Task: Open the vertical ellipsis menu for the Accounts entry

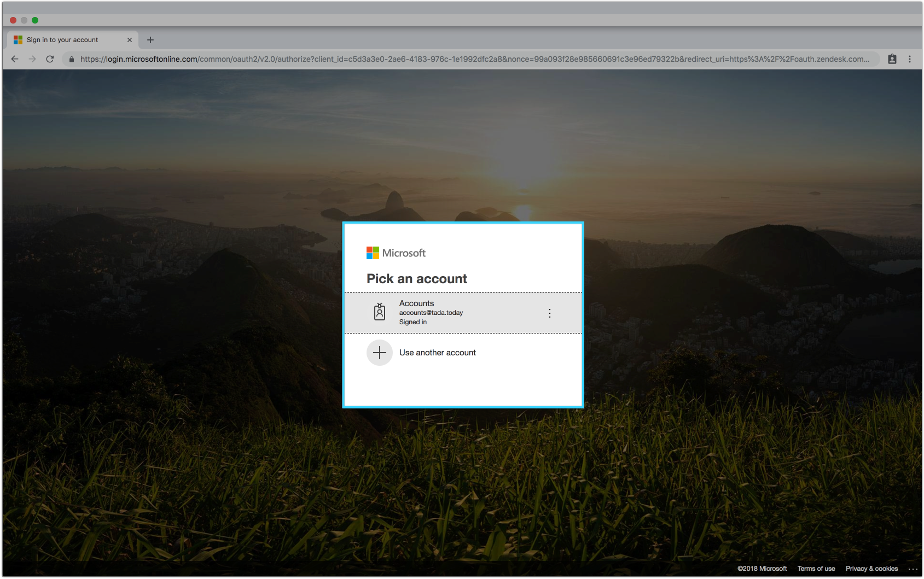Action: coord(550,313)
